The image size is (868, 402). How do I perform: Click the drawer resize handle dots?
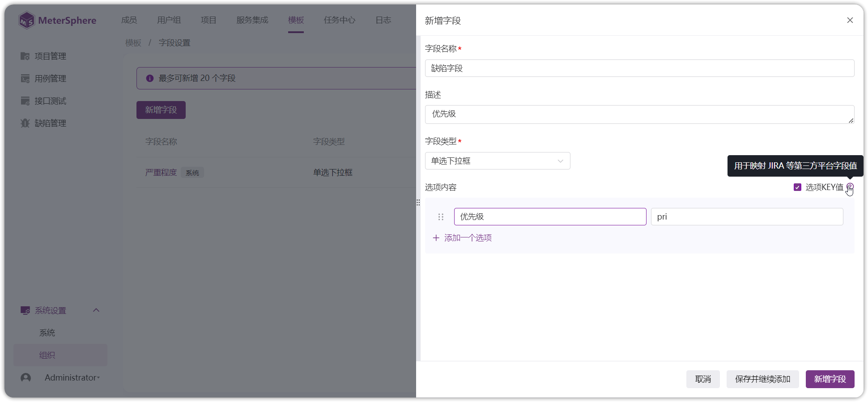click(x=418, y=202)
